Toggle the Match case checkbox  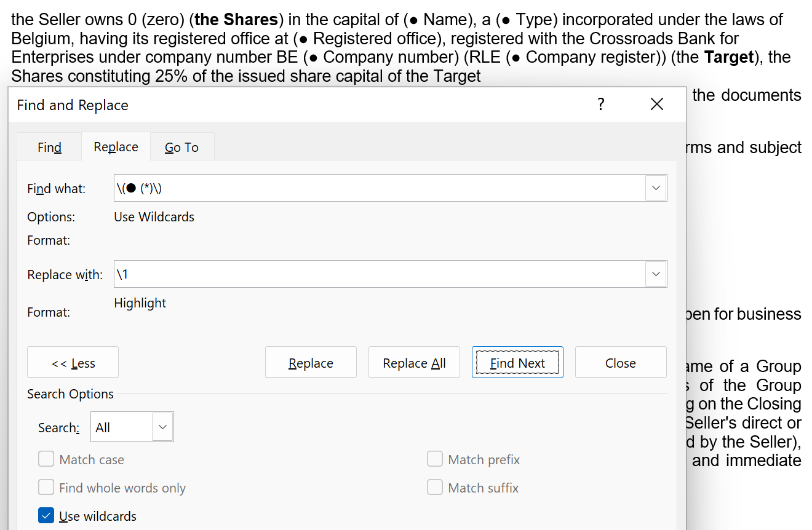point(46,459)
